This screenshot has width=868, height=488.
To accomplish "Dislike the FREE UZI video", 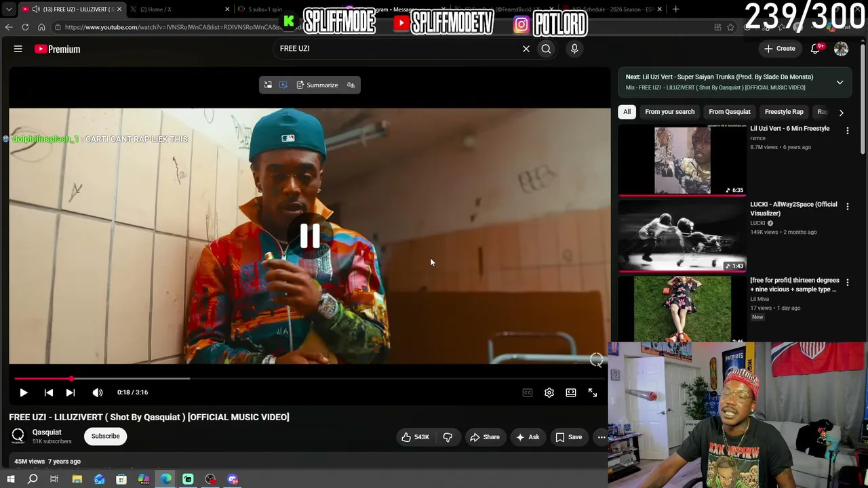I will (x=448, y=437).
